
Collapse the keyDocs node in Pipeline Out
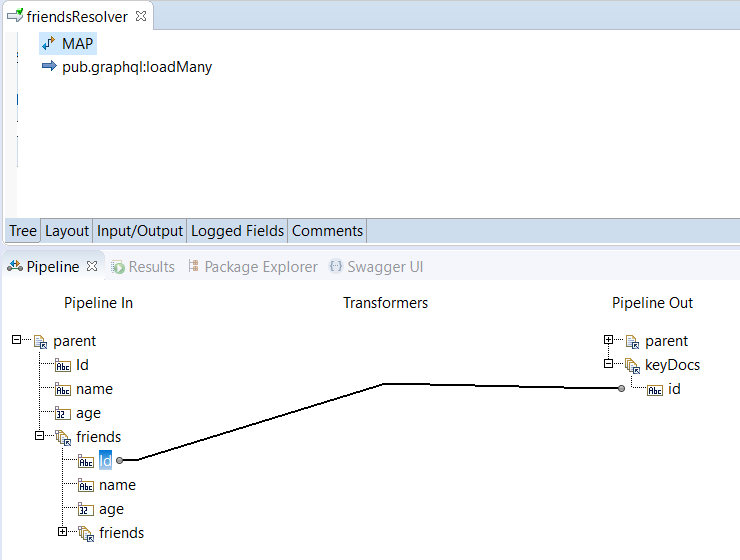tap(609, 364)
